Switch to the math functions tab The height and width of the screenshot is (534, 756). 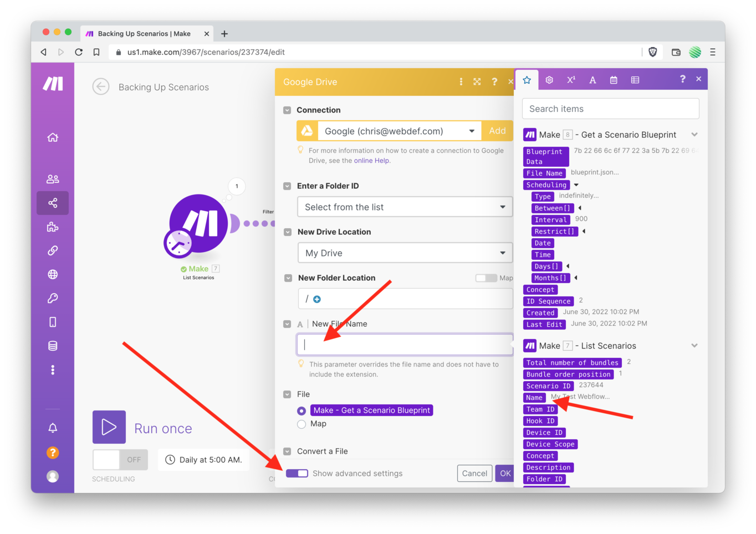(571, 80)
